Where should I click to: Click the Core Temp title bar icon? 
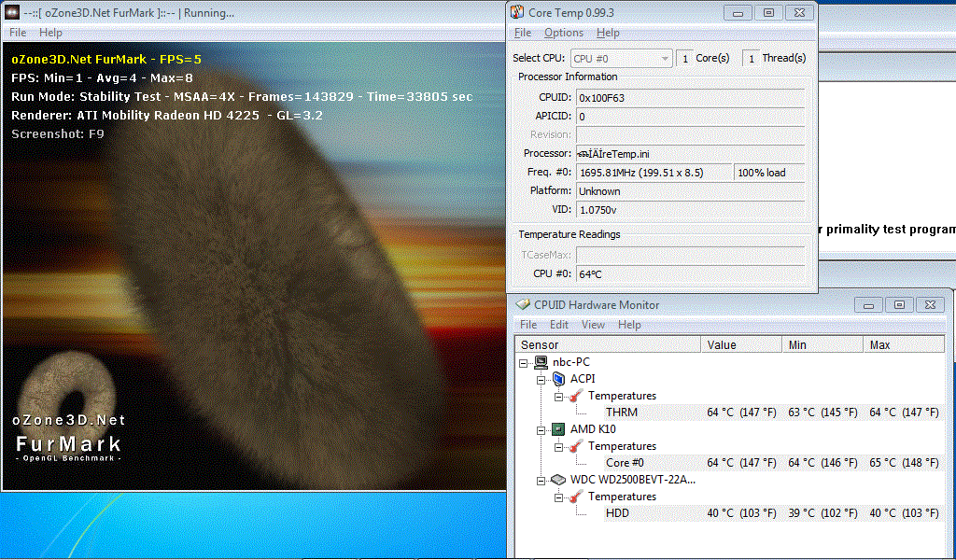point(517,12)
